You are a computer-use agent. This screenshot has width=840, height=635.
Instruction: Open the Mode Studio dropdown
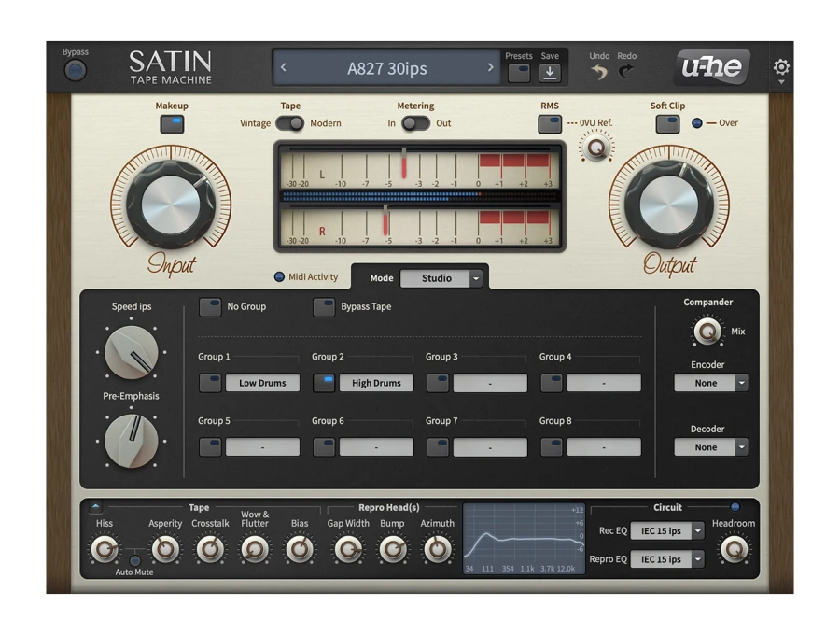click(441, 278)
